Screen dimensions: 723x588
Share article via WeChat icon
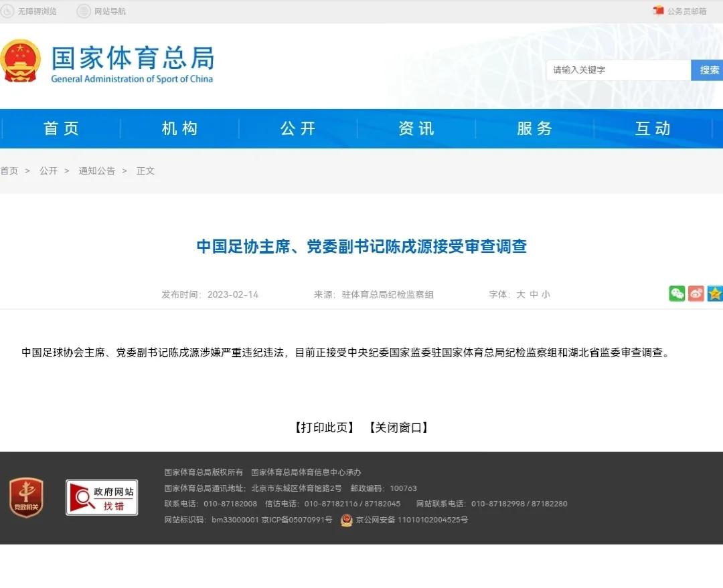tap(677, 294)
